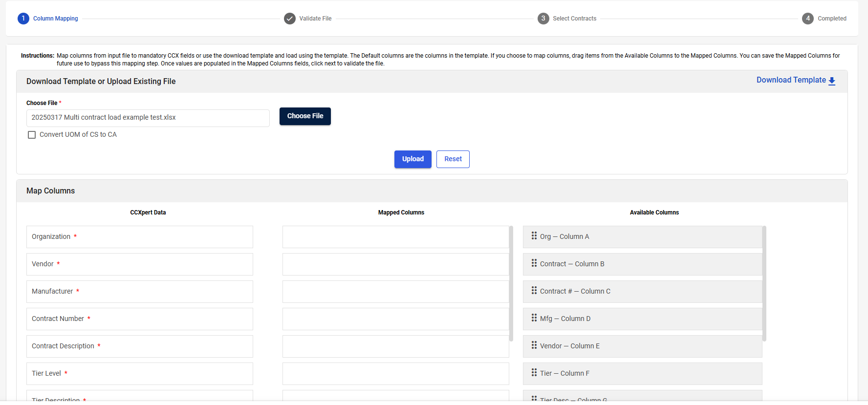This screenshot has height=405, width=868.
Task: Click drag handle icon for Vendor — Column E
Action: point(534,345)
